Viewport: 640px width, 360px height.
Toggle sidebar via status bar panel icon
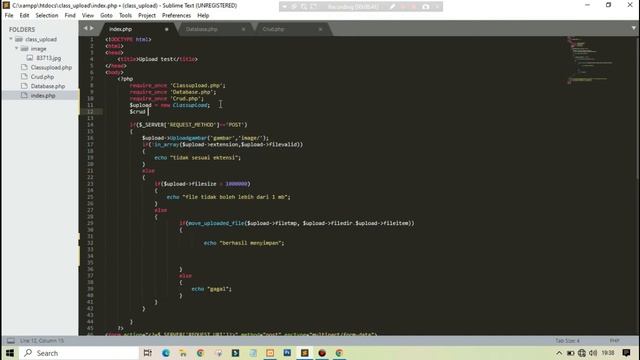[11, 341]
